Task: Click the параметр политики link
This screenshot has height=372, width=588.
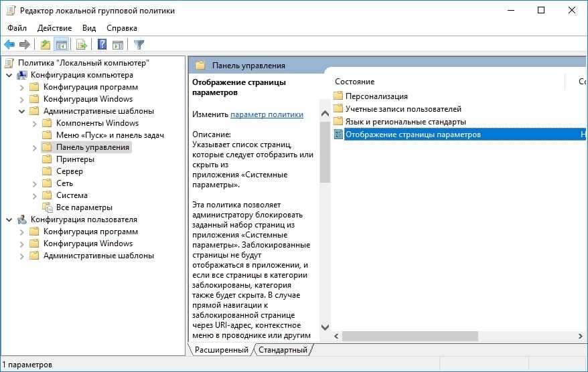Action: tap(267, 114)
